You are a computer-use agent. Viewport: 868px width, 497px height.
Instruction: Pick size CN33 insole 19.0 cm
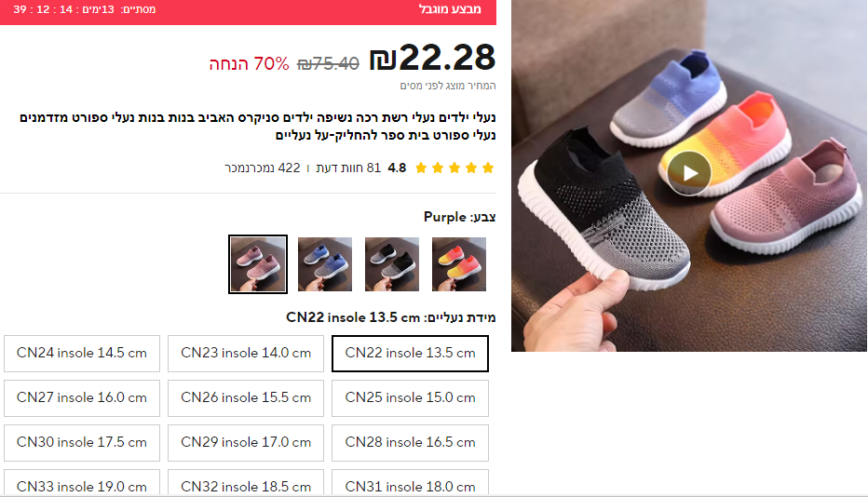tap(82, 483)
